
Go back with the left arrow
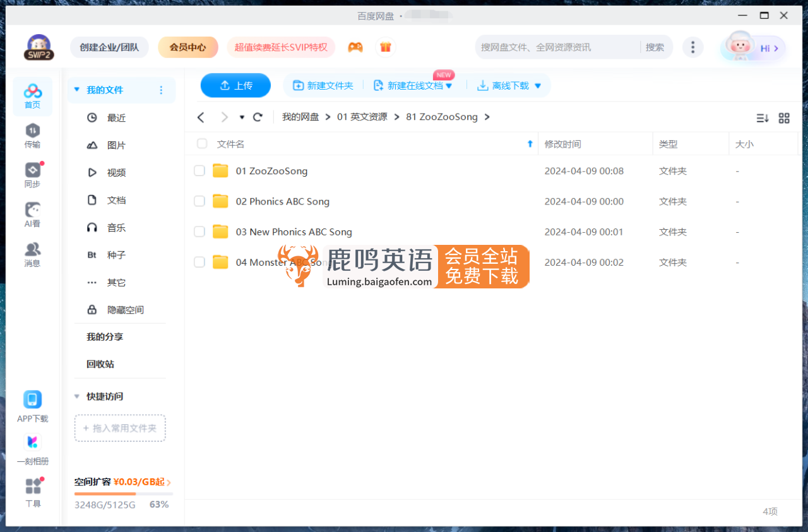point(201,117)
